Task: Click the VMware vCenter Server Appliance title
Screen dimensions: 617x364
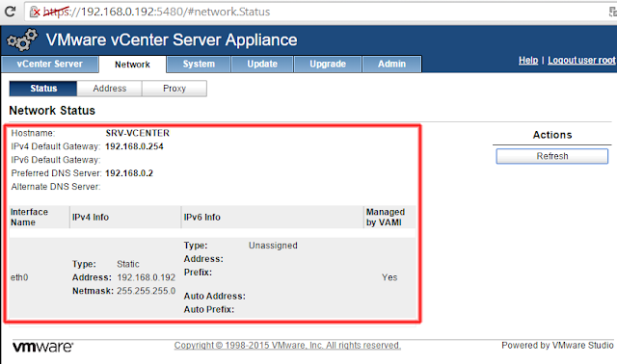Action: coord(172,39)
